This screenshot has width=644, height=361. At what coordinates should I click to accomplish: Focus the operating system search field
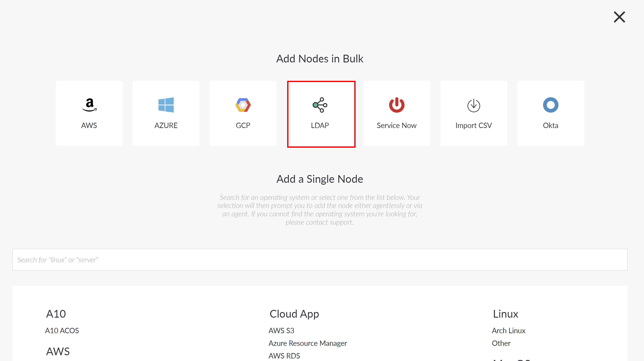point(320,259)
